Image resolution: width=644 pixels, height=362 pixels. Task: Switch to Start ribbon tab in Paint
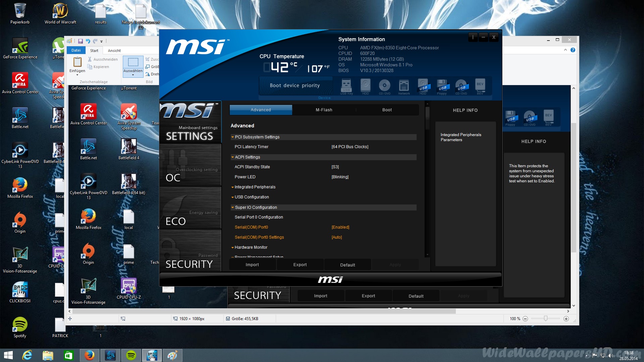(x=94, y=51)
